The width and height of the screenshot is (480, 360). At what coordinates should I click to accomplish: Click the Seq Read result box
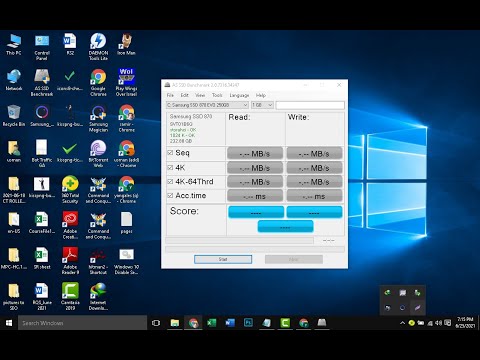[x=255, y=154]
